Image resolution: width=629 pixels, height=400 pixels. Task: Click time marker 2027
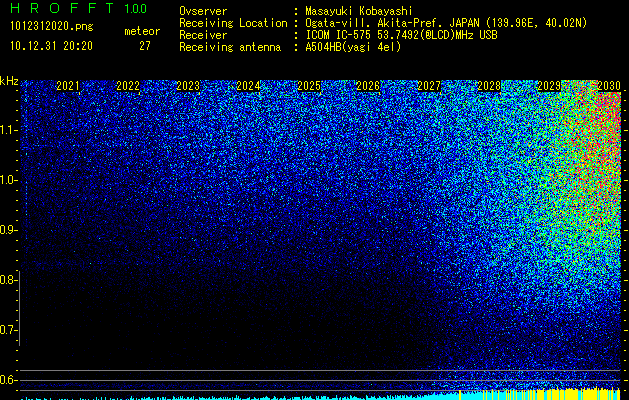[429, 86]
